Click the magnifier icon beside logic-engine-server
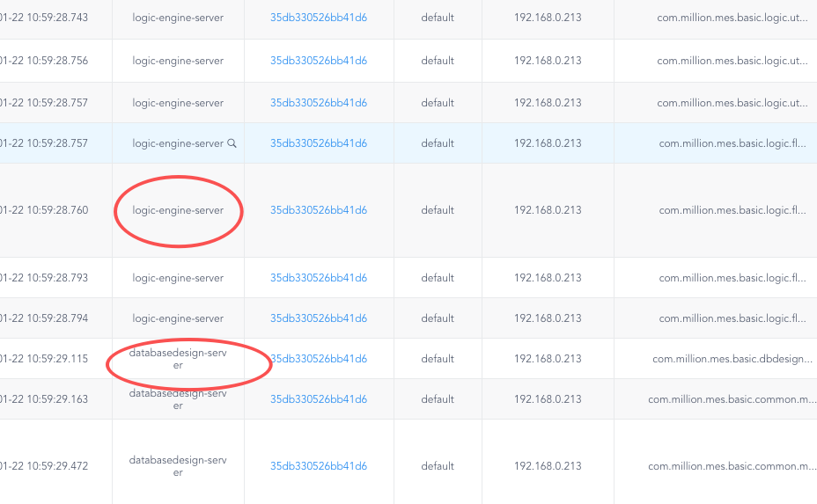Image resolution: width=817 pixels, height=504 pixels. pos(232,143)
